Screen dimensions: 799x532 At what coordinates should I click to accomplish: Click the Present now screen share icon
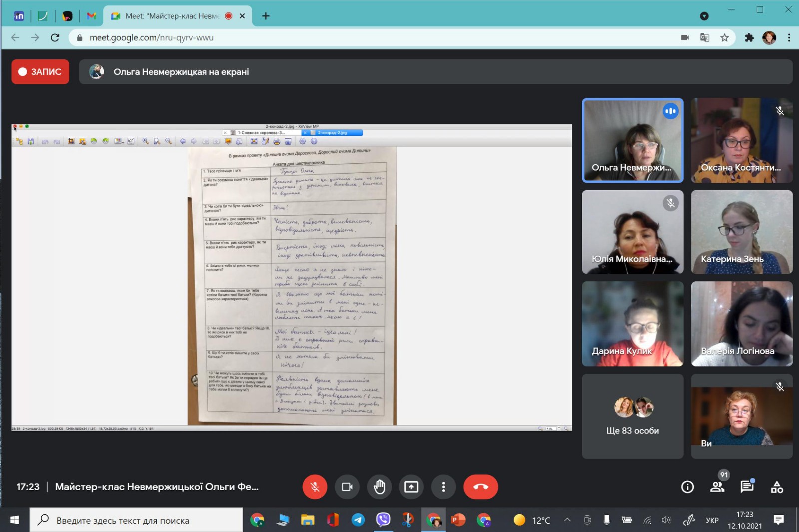click(x=411, y=487)
